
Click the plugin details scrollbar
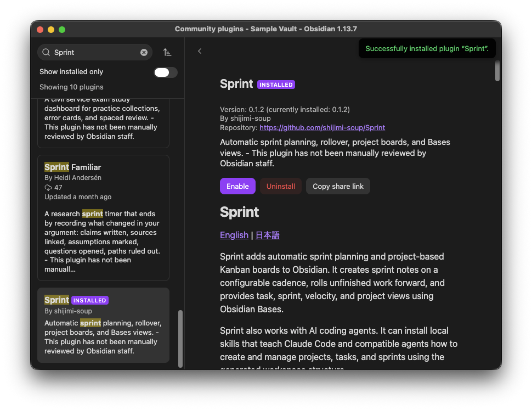[x=497, y=71]
